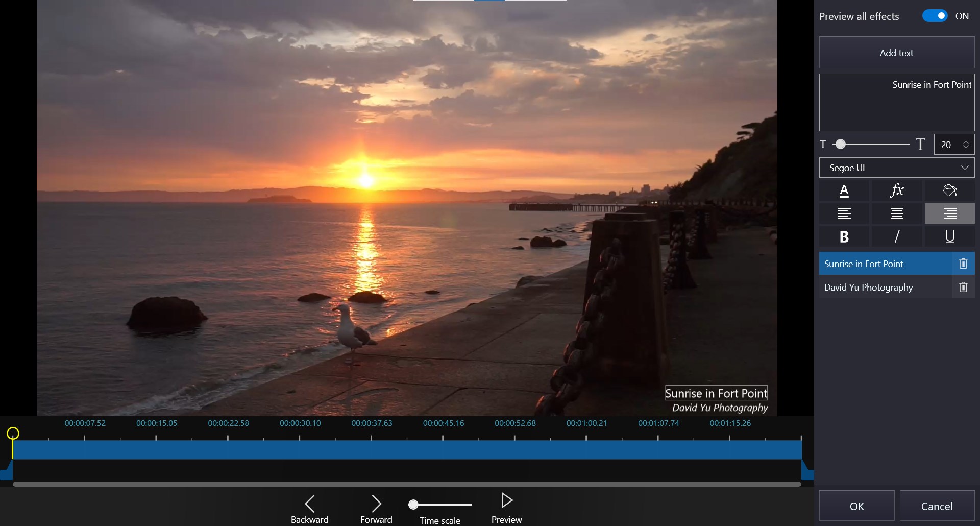
Task: Turn off Preview all effects
Action: pos(935,15)
